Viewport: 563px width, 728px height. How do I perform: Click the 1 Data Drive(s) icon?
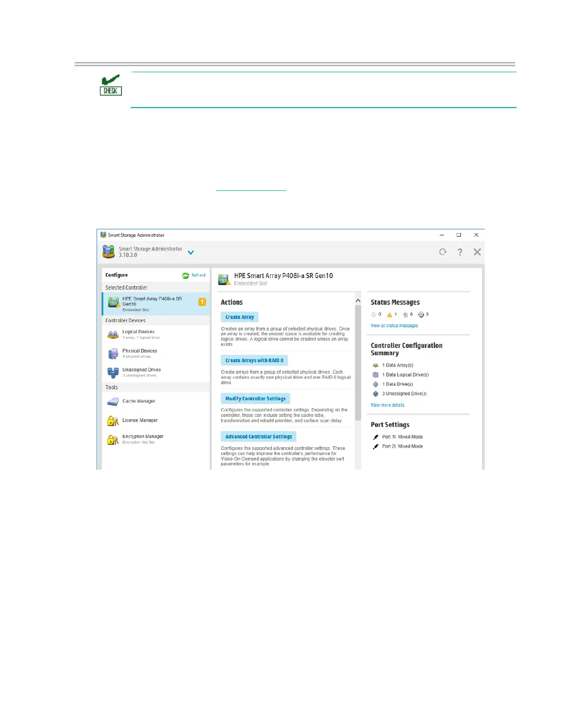point(375,384)
